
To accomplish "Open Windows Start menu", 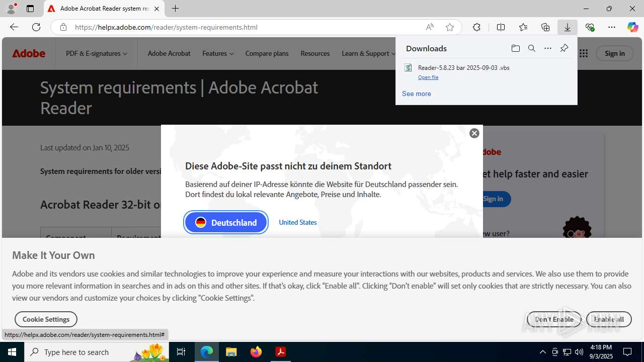I will click(x=12, y=352).
